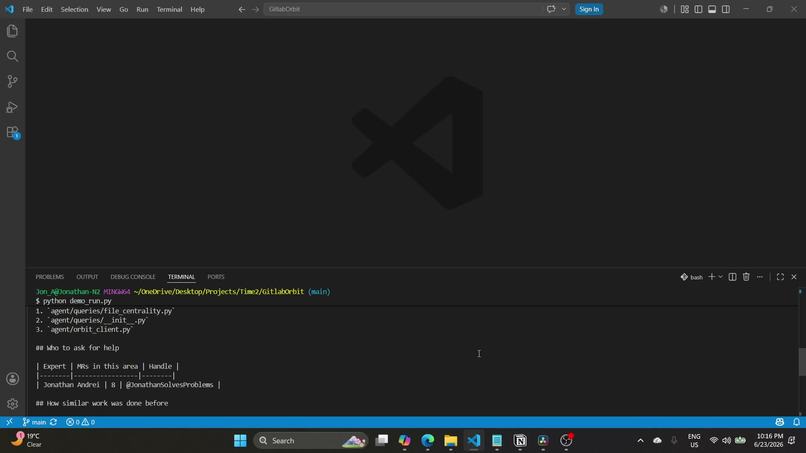Expand the chat dropdown arrow

pyautogui.click(x=564, y=9)
